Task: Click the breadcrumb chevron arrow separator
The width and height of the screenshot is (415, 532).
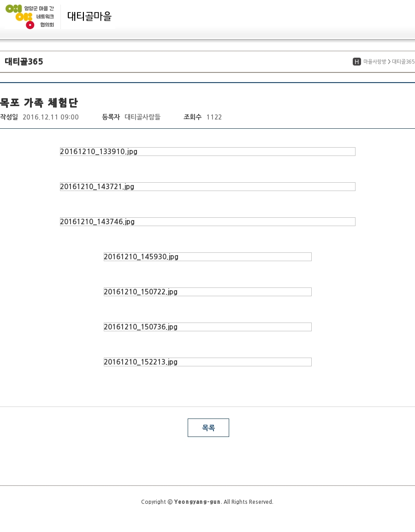Action: pos(389,62)
